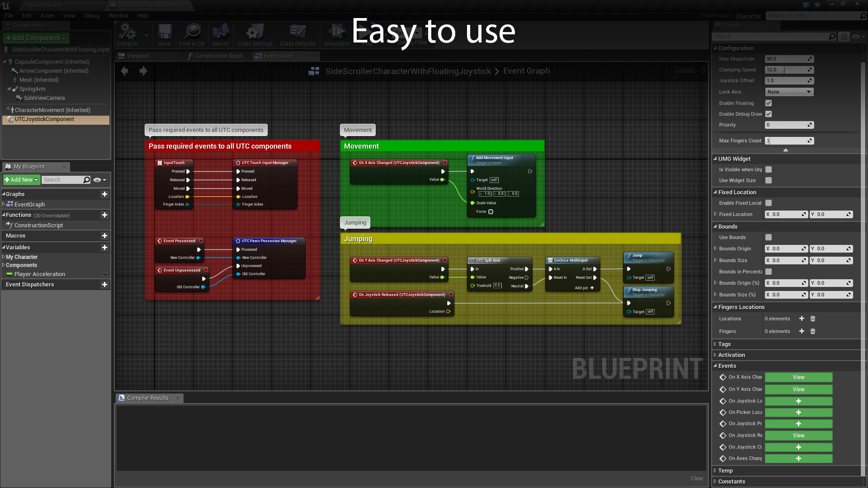
Task: Toggle Use Bounds checkbox
Action: [769, 237]
